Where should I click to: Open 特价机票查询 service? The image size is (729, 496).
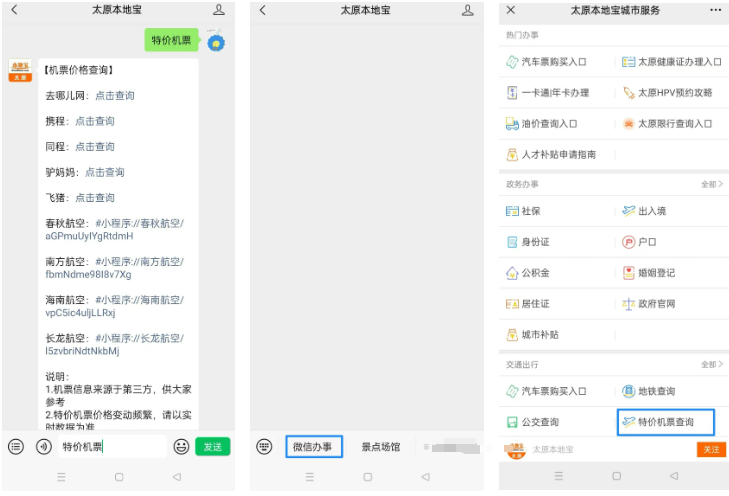point(666,422)
